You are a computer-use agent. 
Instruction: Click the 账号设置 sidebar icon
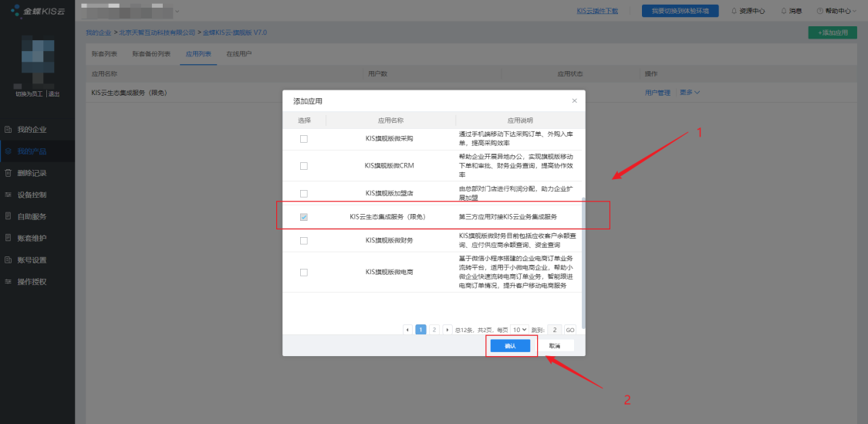pos(8,260)
